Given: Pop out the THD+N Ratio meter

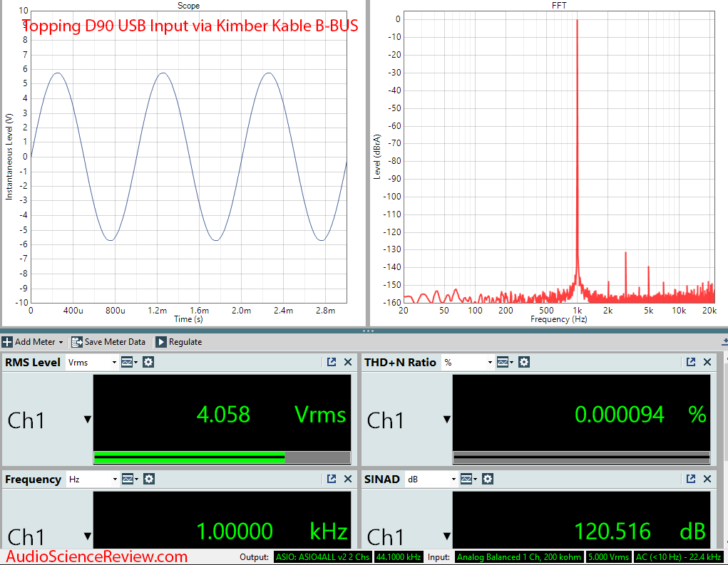Looking at the screenshot, I should click(x=691, y=362).
